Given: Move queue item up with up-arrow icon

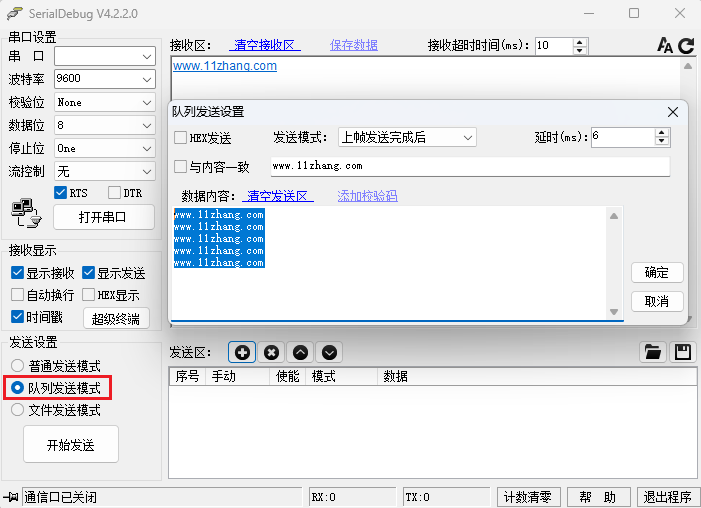Looking at the screenshot, I should point(300,352).
